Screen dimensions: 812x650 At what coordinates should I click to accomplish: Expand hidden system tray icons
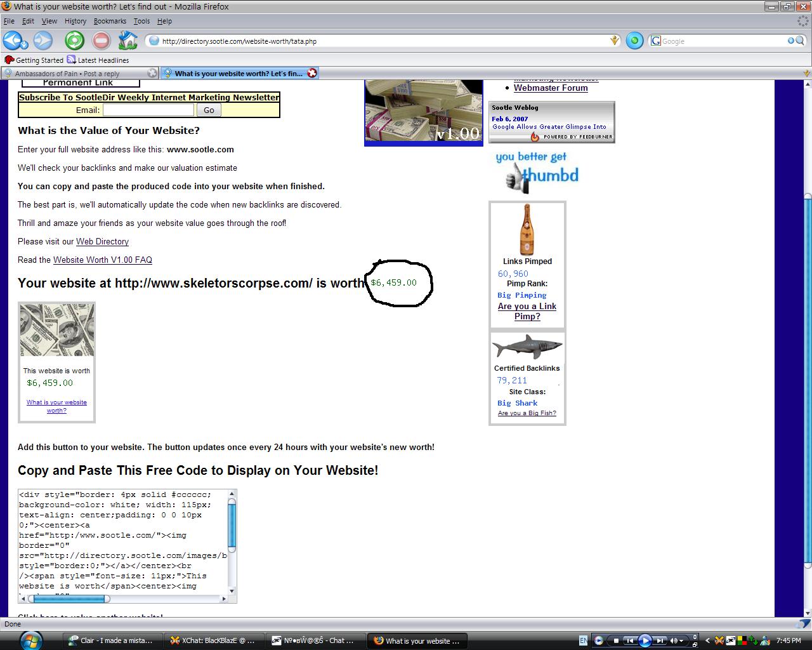coord(708,640)
